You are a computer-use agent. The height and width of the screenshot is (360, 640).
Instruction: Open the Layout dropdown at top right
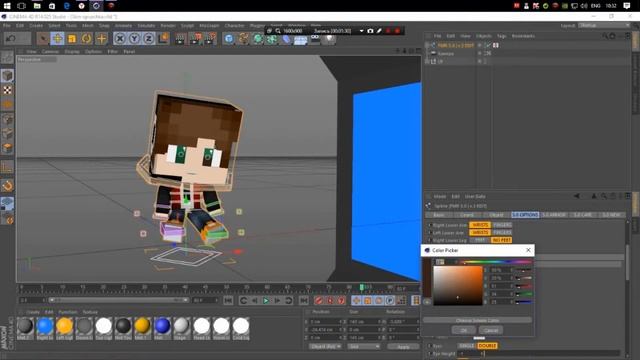pyautogui.click(x=604, y=25)
